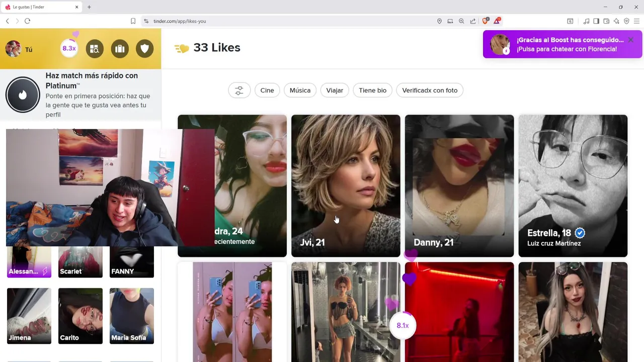Open Alessan... match thumbnail
644x362 pixels.
tap(29, 262)
